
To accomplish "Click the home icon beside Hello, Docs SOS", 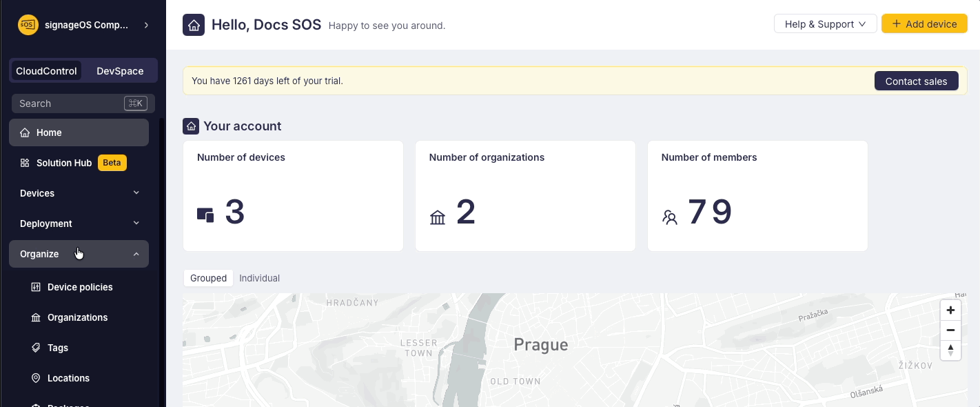I will click(x=194, y=25).
